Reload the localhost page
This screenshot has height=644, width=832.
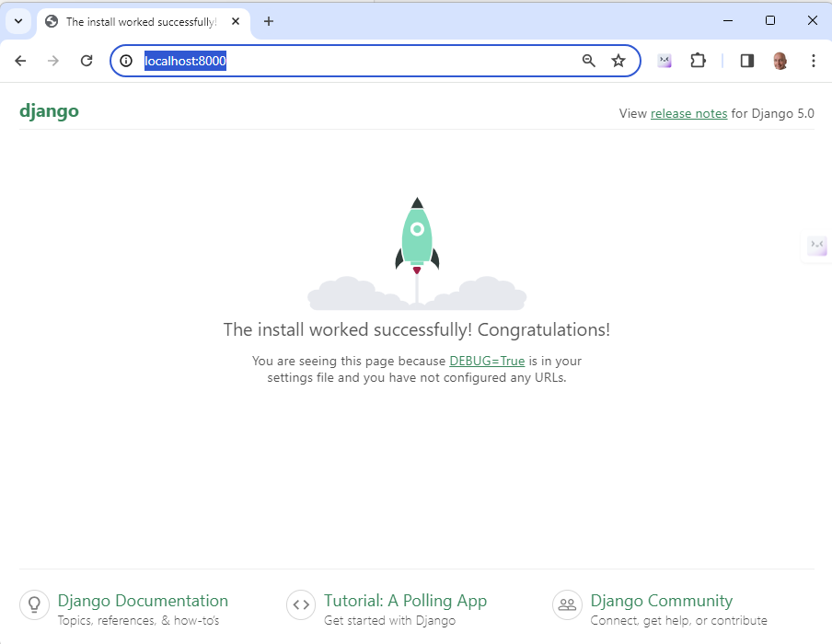[x=87, y=61]
